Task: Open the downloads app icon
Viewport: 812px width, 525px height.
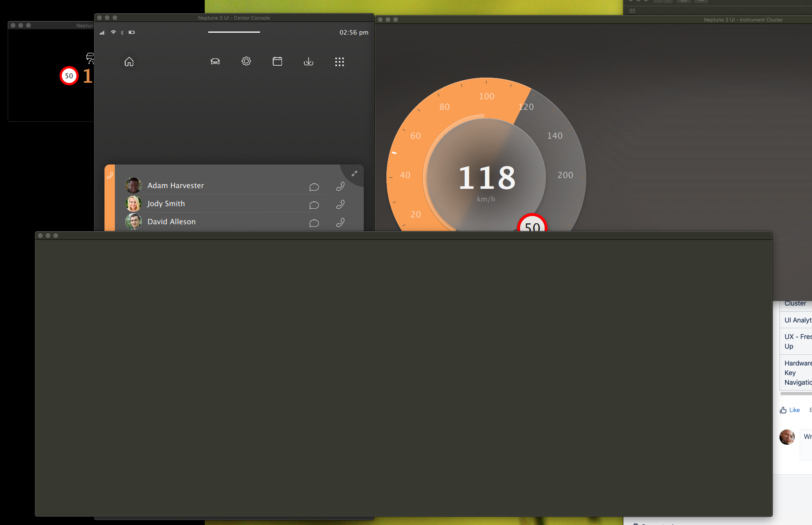Action: pos(308,61)
